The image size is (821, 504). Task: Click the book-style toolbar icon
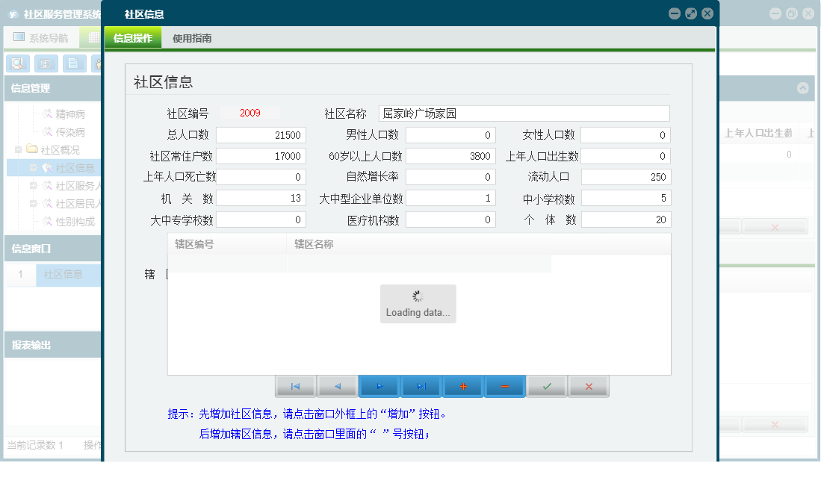coord(46,63)
